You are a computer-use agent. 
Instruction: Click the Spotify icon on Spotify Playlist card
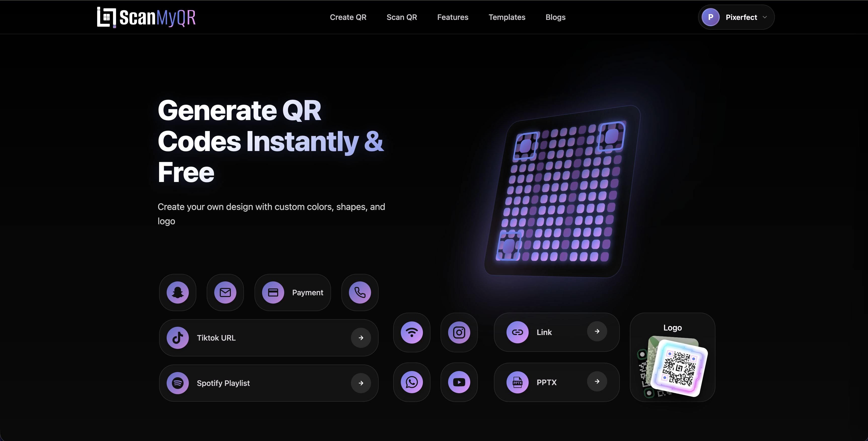tap(178, 383)
